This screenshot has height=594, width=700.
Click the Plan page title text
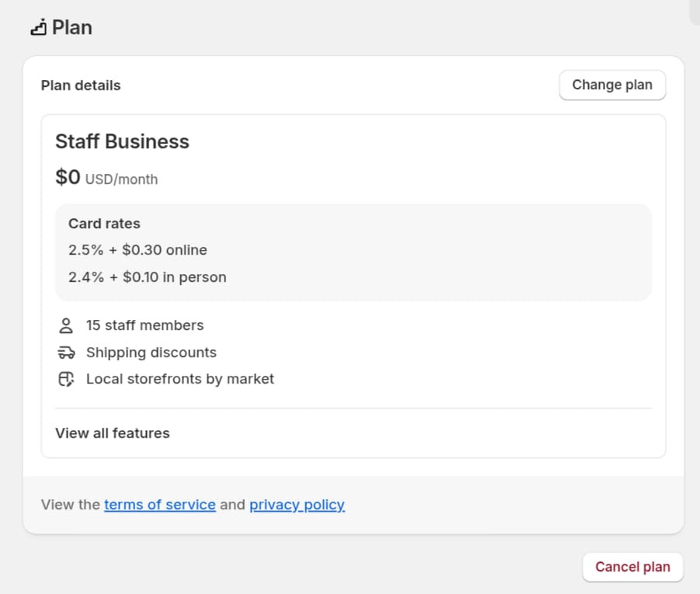pos(72,28)
